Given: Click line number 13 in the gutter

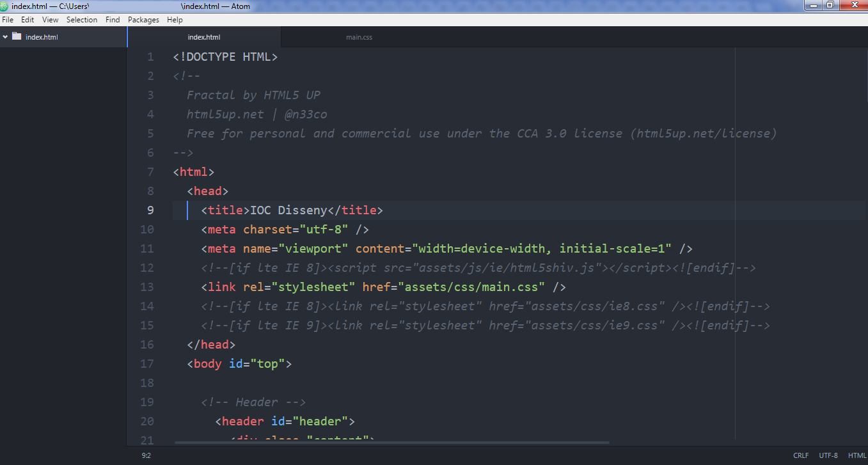Looking at the screenshot, I should point(147,287).
